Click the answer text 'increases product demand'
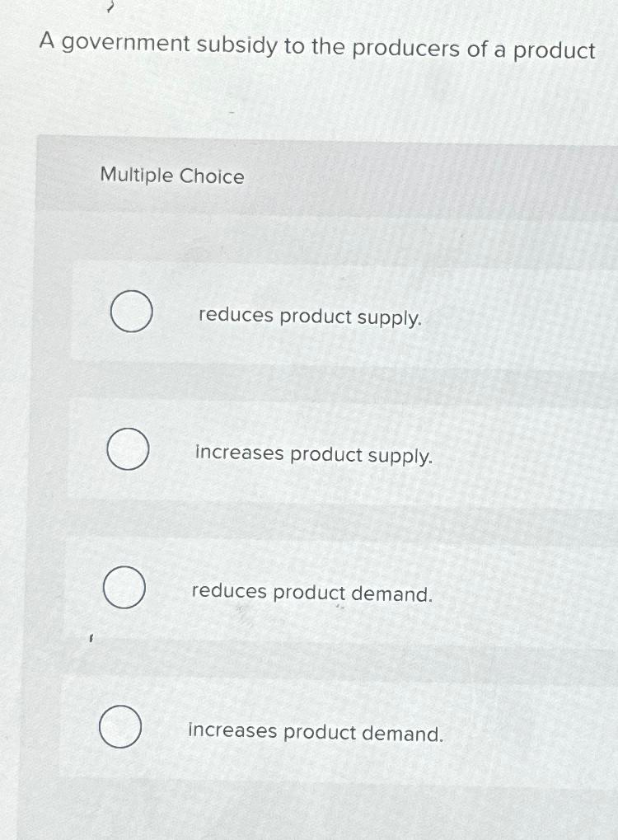Image resolution: width=618 pixels, height=840 pixels. click(315, 731)
